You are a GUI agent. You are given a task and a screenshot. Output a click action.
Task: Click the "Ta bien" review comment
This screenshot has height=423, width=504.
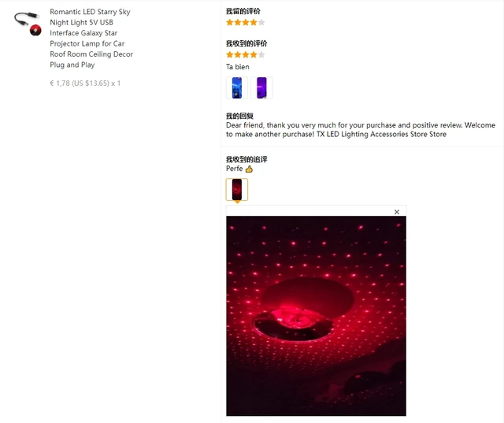point(238,67)
